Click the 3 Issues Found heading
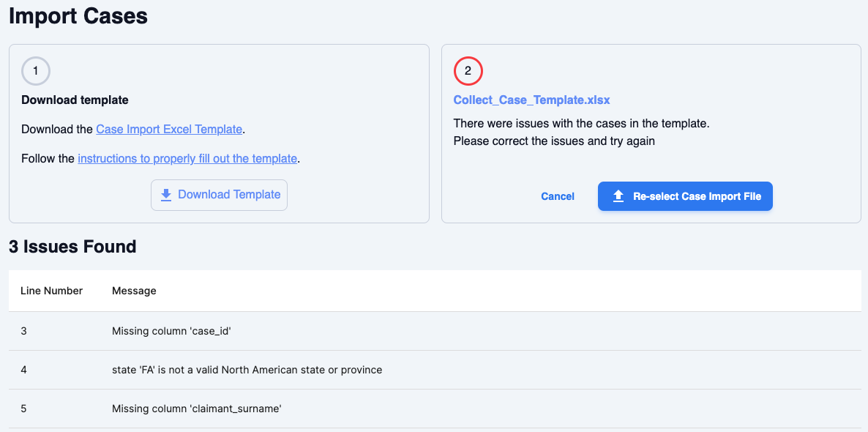Image resolution: width=868 pixels, height=432 pixels. pos(72,247)
